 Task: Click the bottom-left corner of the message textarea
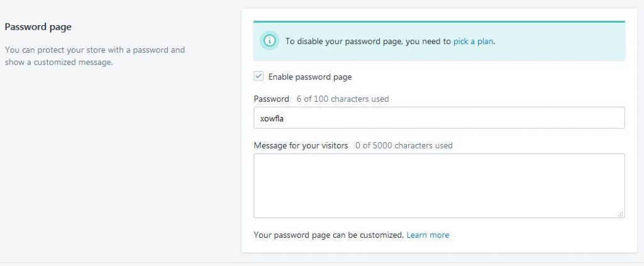coord(258,214)
